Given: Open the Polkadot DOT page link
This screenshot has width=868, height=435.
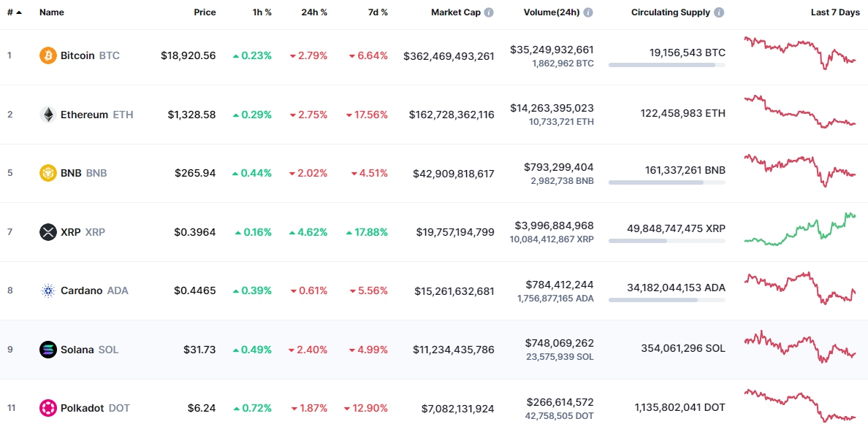Looking at the screenshot, I should pyautogui.click(x=85, y=408).
